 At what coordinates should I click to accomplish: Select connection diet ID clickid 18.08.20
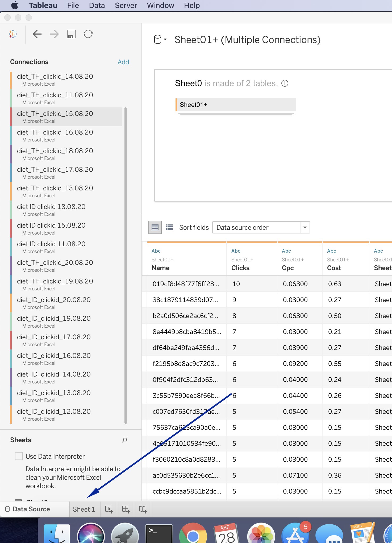[66, 210]
